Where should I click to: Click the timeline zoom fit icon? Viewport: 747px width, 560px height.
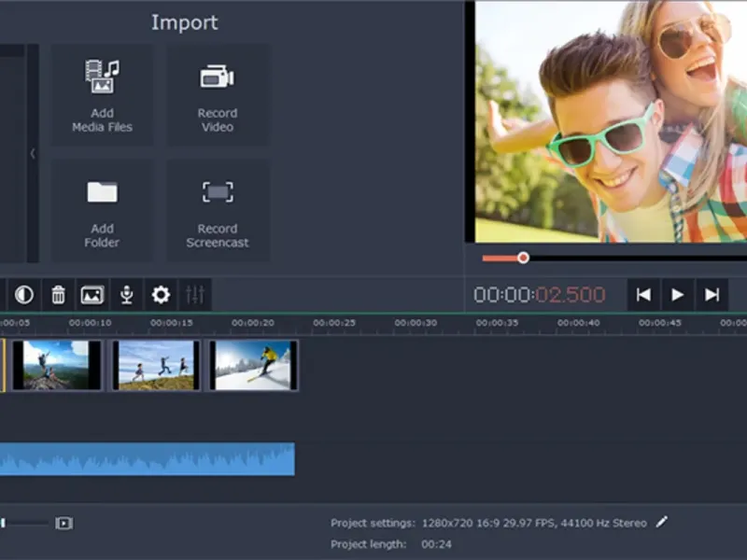click(x=63, y=524)
